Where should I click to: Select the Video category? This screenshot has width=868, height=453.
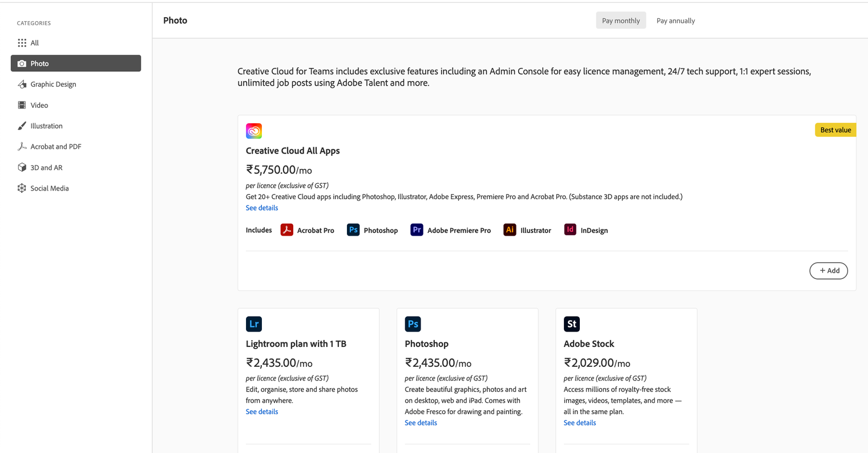[x=39, y=105]
